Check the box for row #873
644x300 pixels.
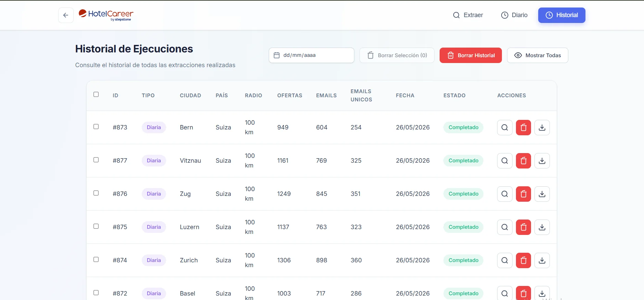click(x=96, y=127)
